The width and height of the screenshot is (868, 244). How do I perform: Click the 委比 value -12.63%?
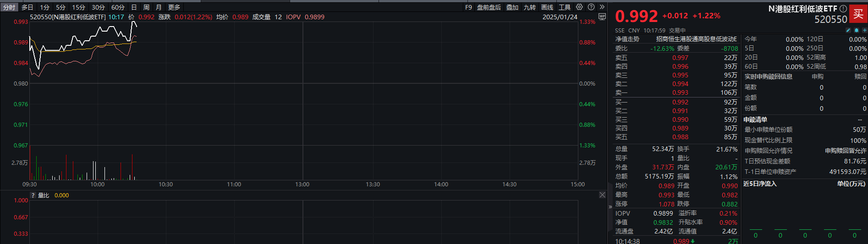[662, 49]
